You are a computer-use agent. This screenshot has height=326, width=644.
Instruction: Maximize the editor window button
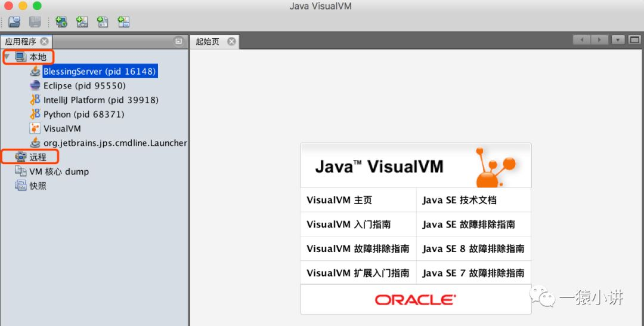click(x=634, y=40)
